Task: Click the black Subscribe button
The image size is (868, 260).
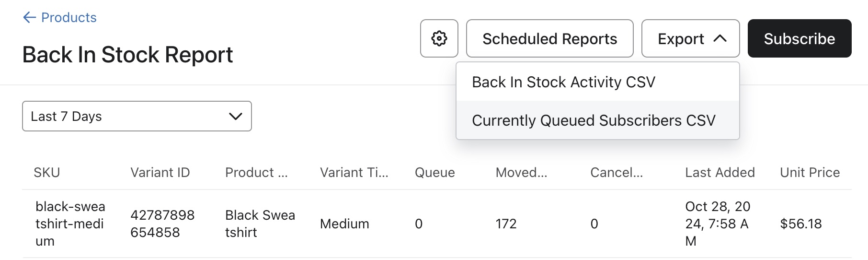Action: 799,38
